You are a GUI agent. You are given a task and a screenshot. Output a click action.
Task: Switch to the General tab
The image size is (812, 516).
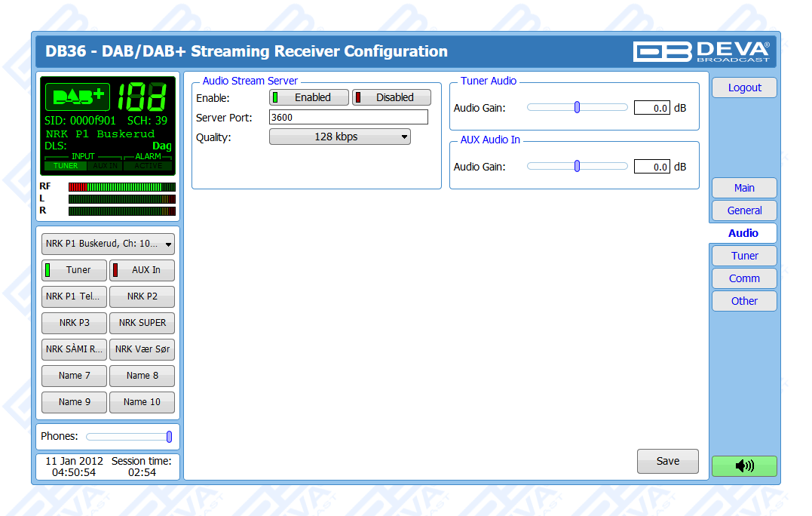click(744, 210)
